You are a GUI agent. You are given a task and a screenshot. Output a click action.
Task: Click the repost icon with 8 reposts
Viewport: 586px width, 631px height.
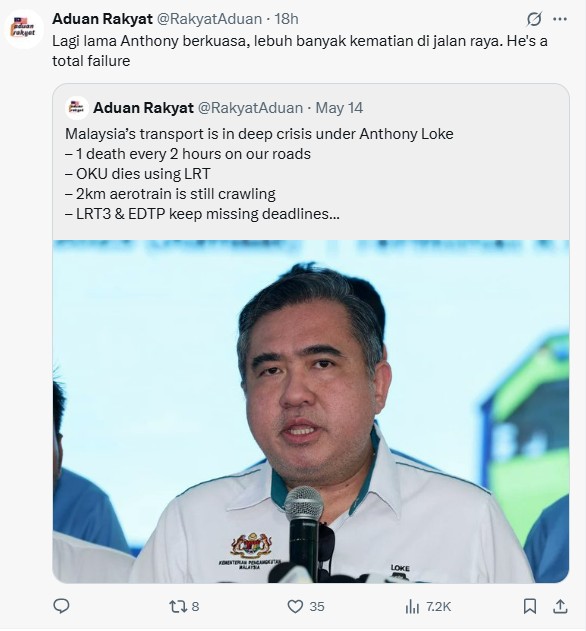pos(177,606)
